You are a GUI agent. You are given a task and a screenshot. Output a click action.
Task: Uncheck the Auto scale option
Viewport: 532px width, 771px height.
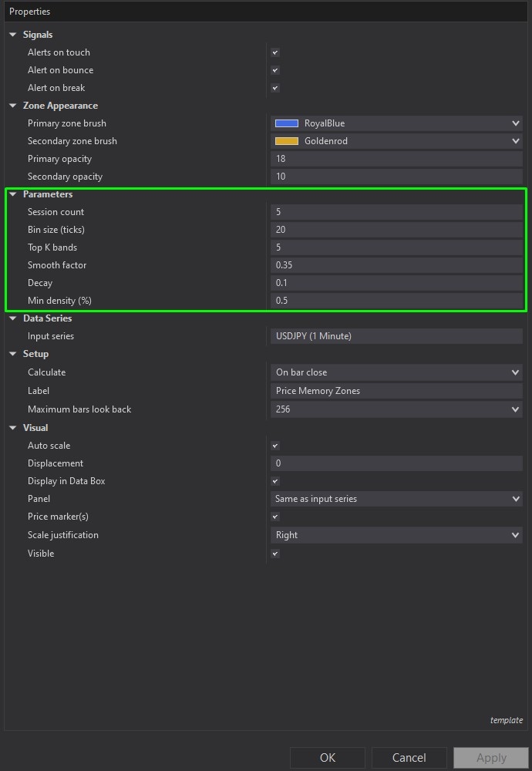[x=275, y=446]
